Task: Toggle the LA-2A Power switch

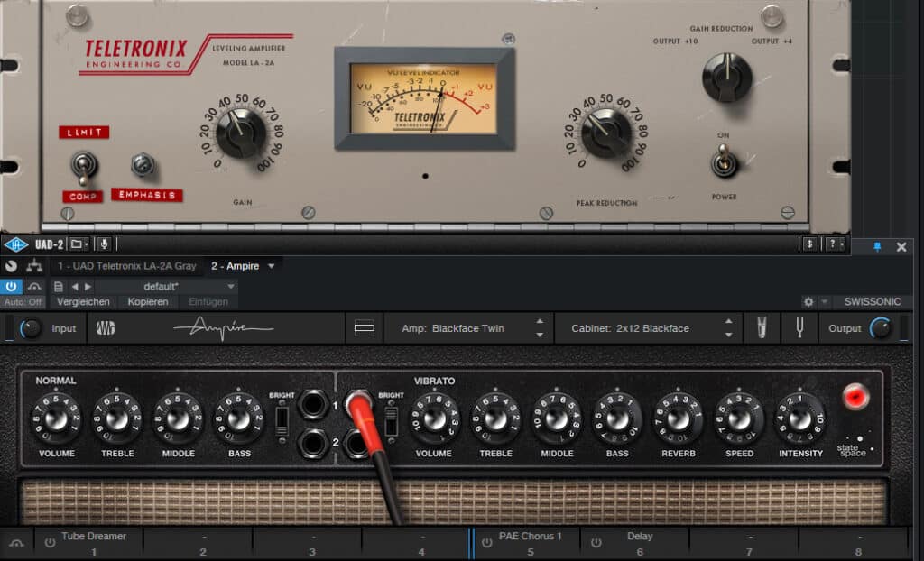Action: (x=725, y=162)
